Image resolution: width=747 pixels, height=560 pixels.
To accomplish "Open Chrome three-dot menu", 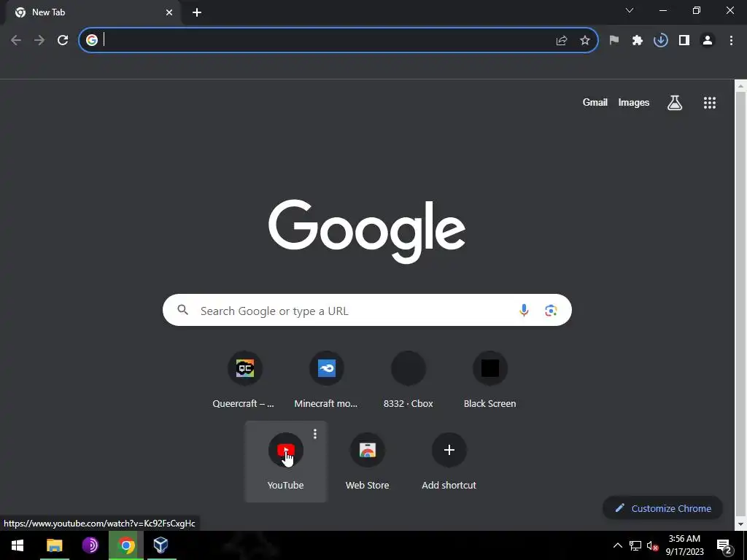I will 731,41.
